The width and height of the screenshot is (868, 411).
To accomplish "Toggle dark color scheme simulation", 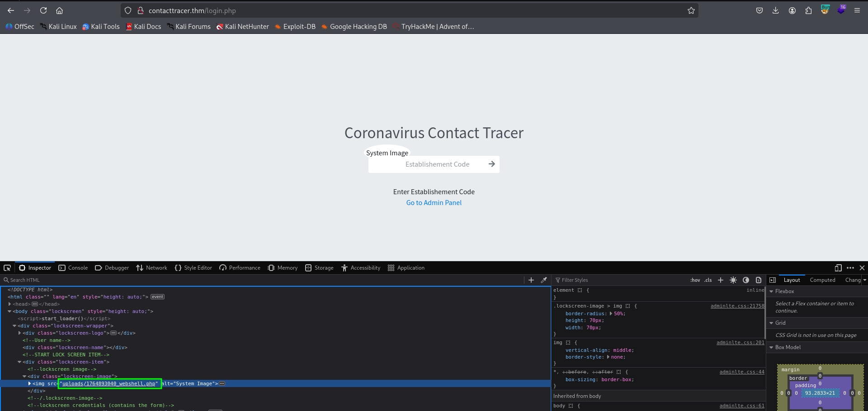I will [746, 280].
